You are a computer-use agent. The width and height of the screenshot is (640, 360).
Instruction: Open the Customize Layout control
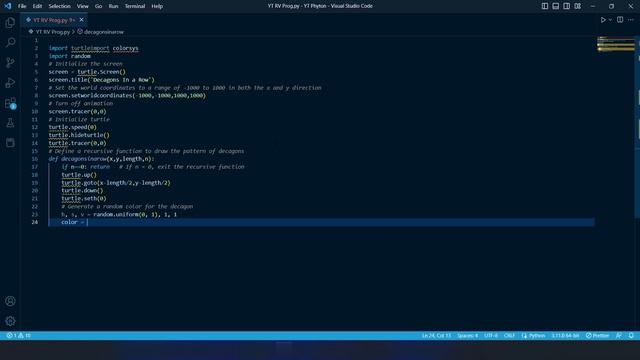pyautogui.click(x=578, y=6)
